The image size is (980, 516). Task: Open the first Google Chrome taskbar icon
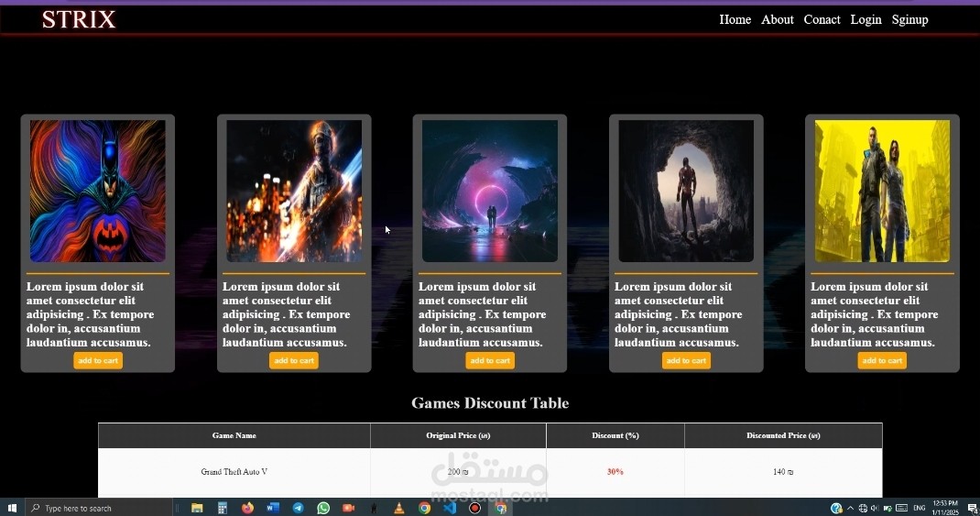[x=424, y=508]
